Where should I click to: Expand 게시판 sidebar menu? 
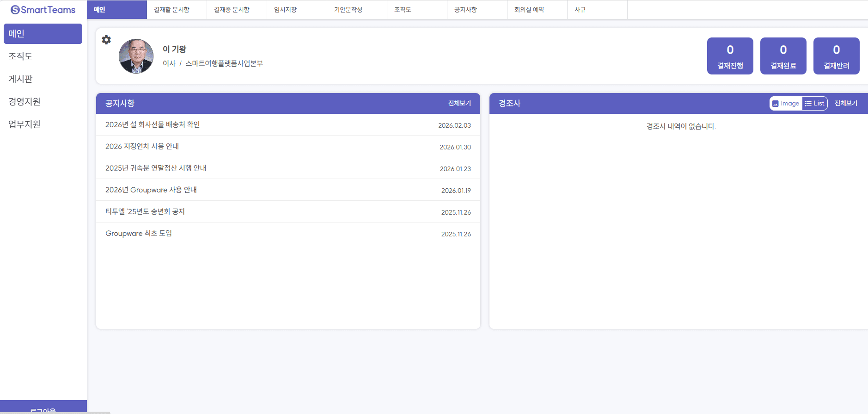point(20,79)
